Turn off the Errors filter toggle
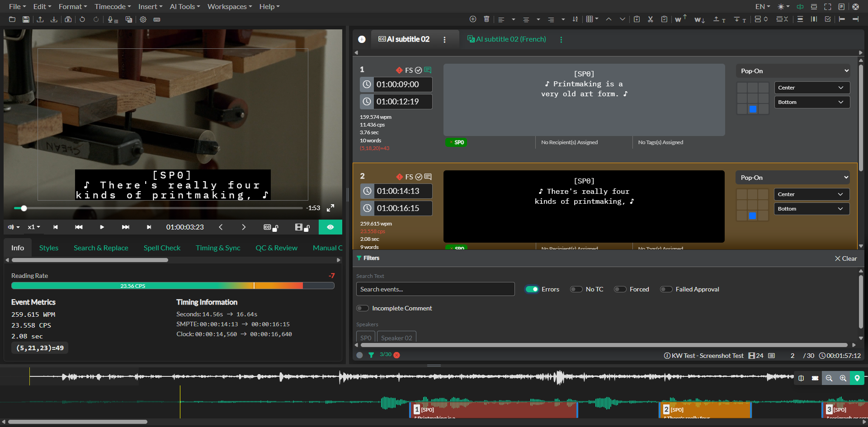 [532, 289]
